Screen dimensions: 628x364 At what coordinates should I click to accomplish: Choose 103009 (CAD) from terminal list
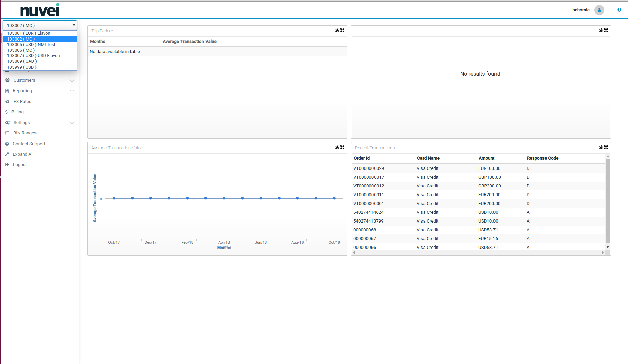pyautogui.click(x=22, y=61)
